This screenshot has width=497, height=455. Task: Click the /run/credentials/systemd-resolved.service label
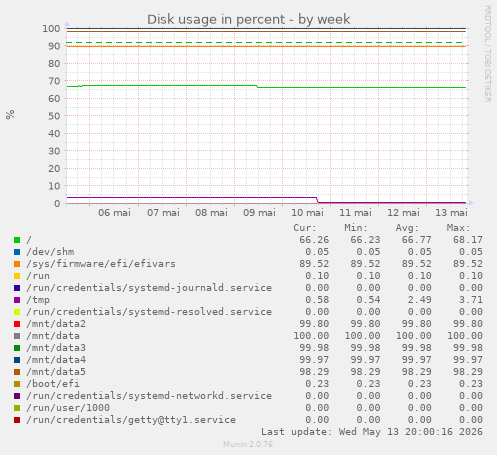(x=149, y=312)
